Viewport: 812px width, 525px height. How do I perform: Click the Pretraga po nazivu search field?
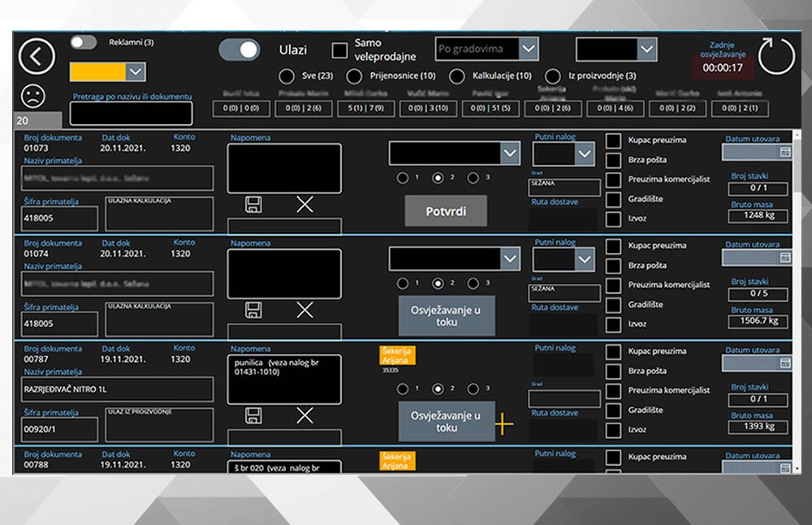coord(131,112)
